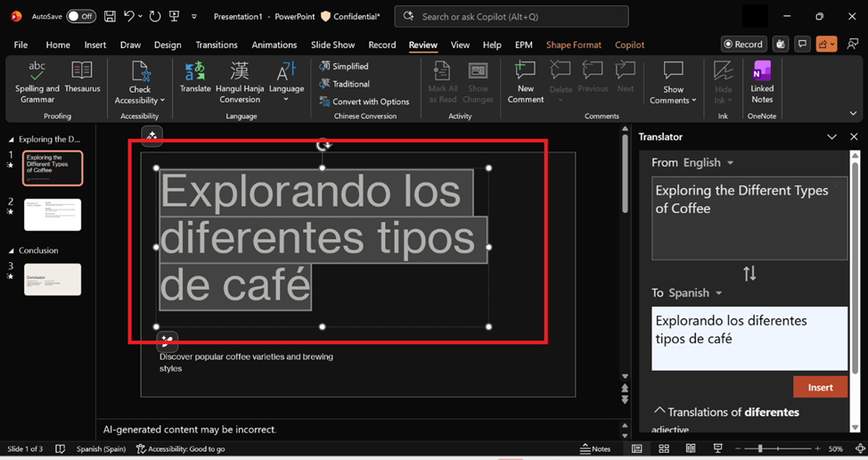This screenshot has width=868, height=460.
Task: Open the File menu
Action: click(20, 45)
